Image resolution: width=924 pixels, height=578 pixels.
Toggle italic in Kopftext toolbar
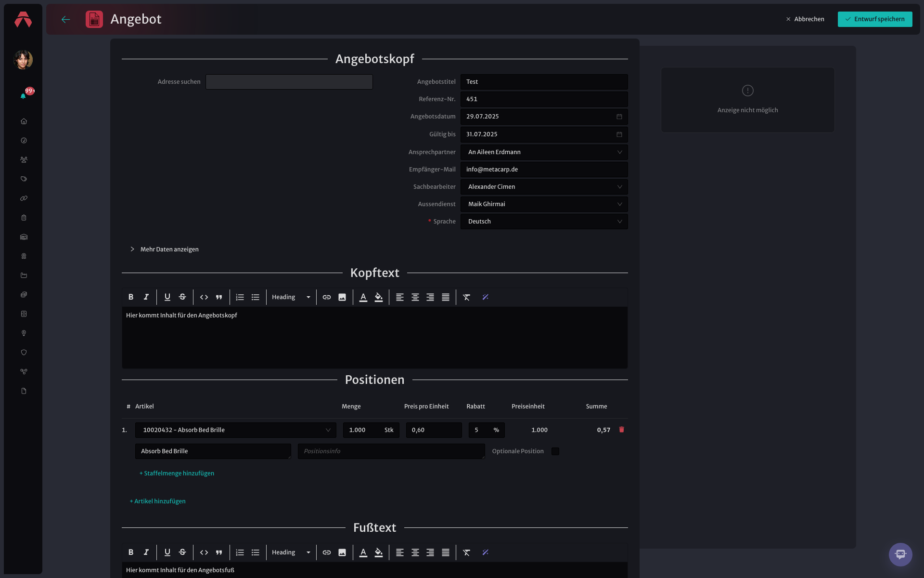[146, 297]
